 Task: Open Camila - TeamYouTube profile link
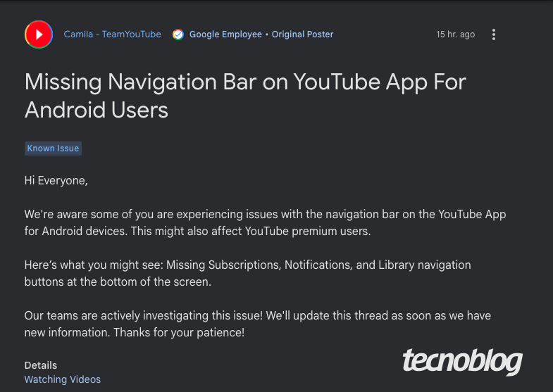(x=112, y=34)
